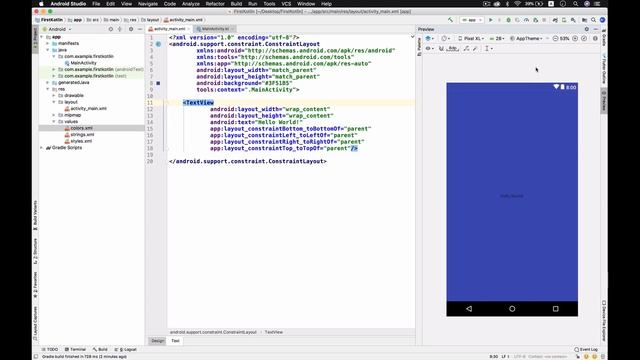The image size is (640, 360).
Task: Toggle the Gradle side tool window
Action: [x=604, y=38]
